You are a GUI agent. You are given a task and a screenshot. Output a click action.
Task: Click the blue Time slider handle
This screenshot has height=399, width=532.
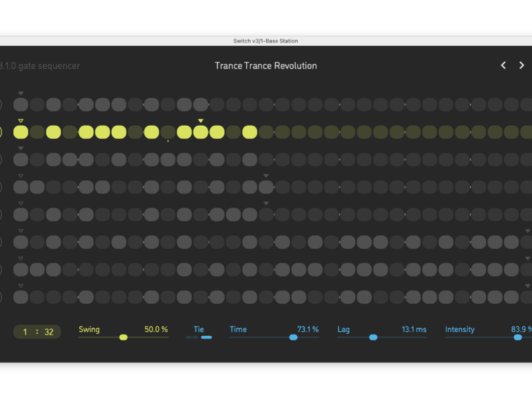pos(293,337)
